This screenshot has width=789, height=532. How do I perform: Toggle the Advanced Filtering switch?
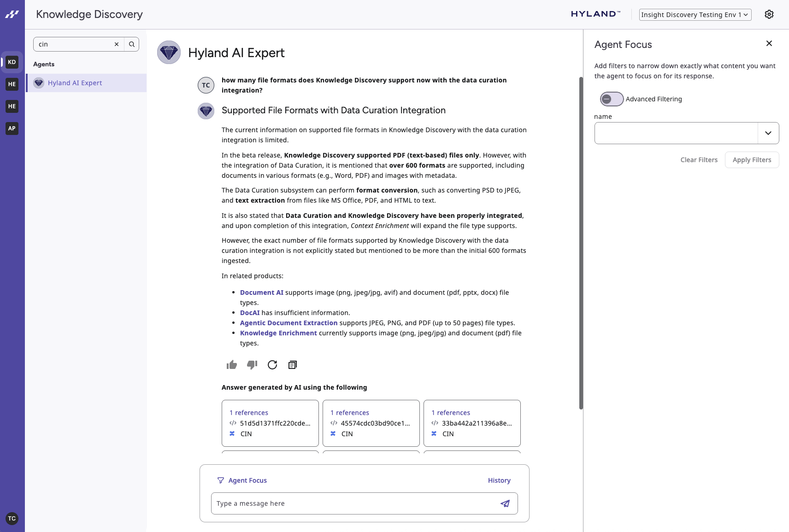(612, 99)
